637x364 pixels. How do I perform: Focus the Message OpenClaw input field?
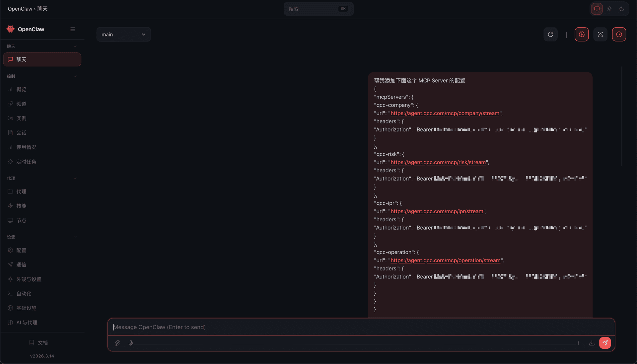tap(361, 327)
